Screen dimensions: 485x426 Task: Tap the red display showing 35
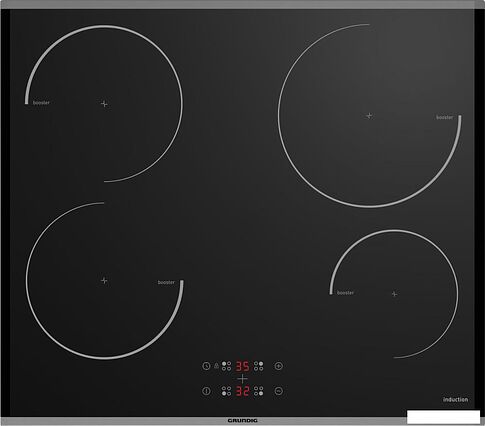click(242, 366)
